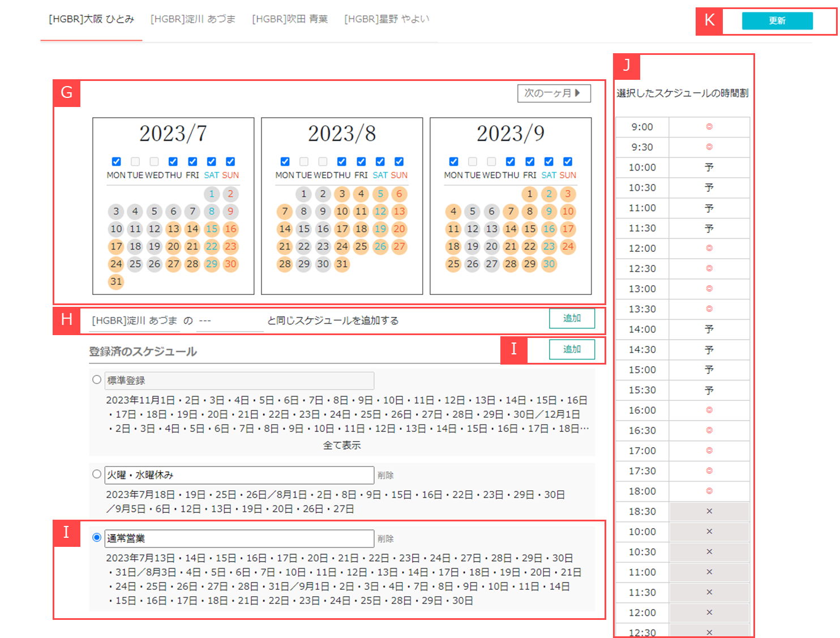840x638 pixels.
Task: Open the [HGBR]淀川 あづま staff dropdown
Action: 135,320
